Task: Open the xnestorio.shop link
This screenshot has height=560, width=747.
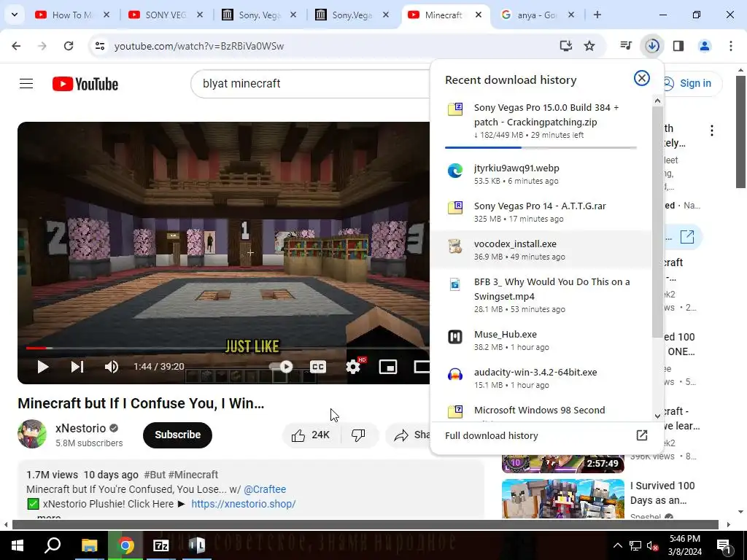Action: (x=244, y=504)
